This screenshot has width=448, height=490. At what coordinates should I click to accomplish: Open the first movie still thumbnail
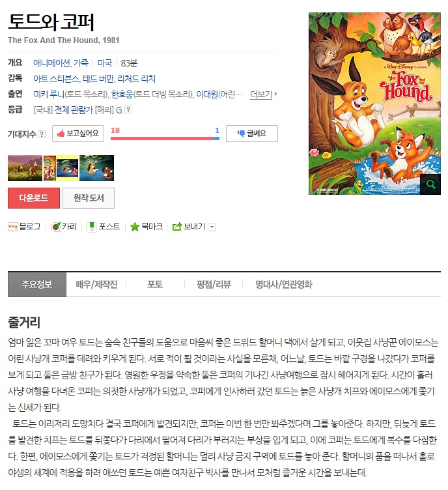coord(25,168)
